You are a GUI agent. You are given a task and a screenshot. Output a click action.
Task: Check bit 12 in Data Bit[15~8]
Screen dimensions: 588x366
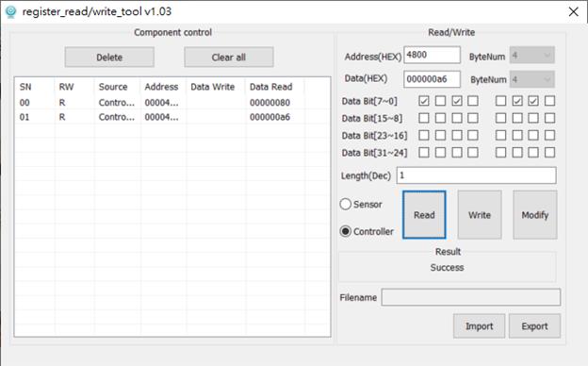coord(473,118)
